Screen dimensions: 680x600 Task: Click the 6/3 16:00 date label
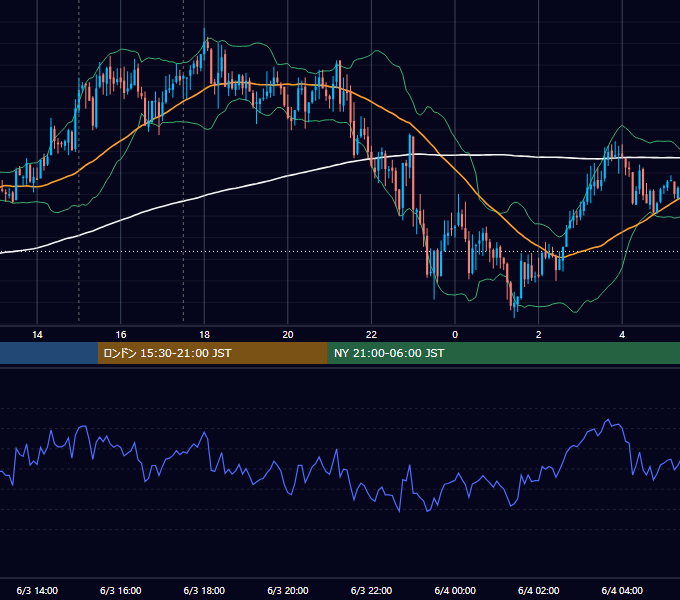point(121,590)
